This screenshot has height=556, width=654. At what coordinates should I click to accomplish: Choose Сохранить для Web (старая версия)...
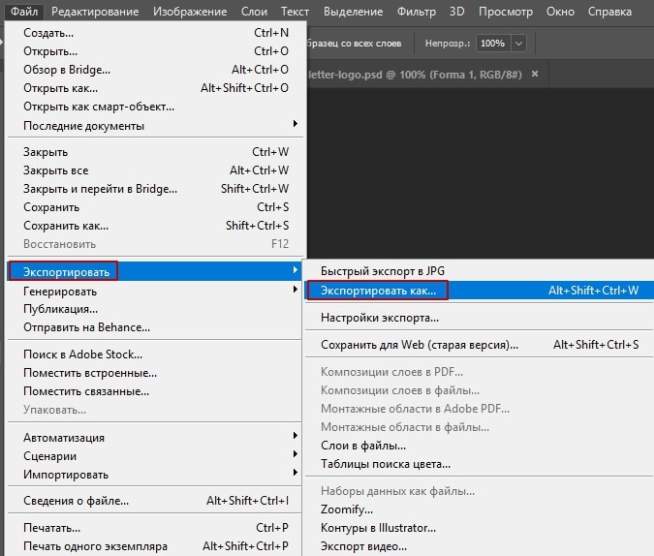click(x=480, y=345)
